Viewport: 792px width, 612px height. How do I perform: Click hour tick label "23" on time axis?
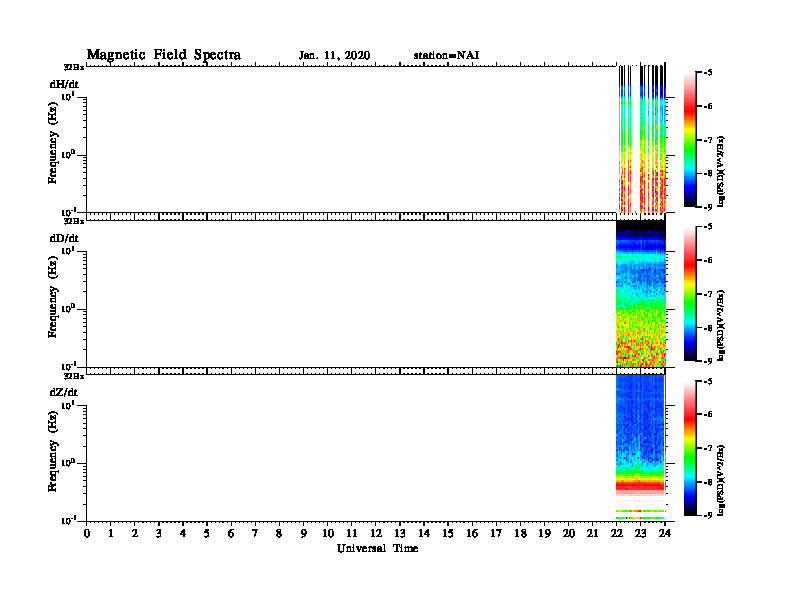(640, 533)
